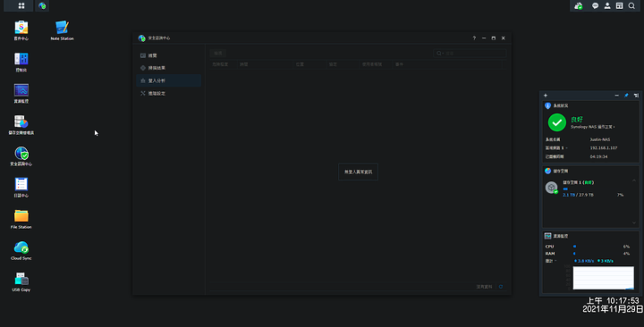This screenshot has width=644, height=327.
Task: Open the notifications chat bubble icon
Action: click(595, 5)
